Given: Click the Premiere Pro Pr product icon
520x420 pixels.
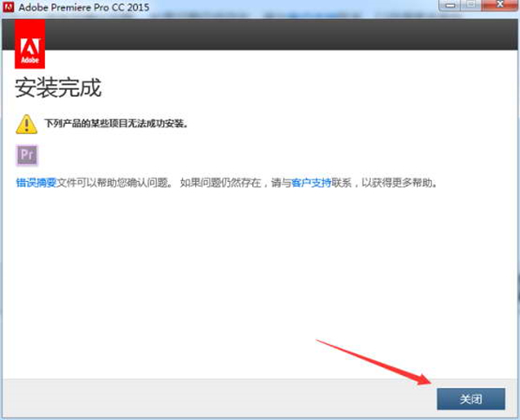Looking at the screenshot, I should point(27,155).
